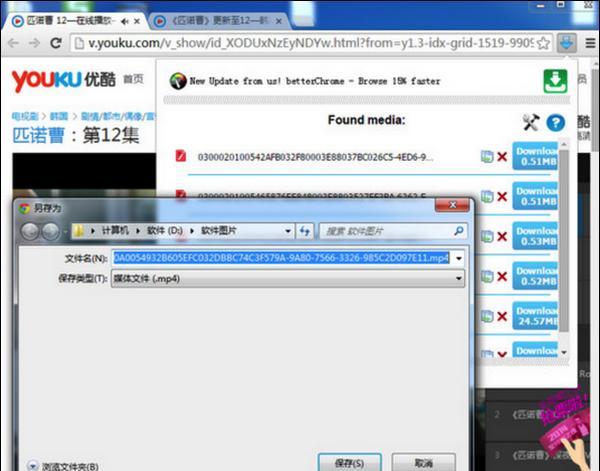Switch to the second 《匹诺曹》更新至12 tab

[x=218, y=21]
